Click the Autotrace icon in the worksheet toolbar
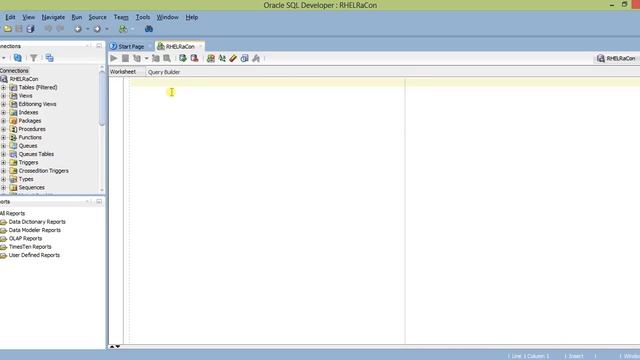640x360 pixels. (167, 58)
